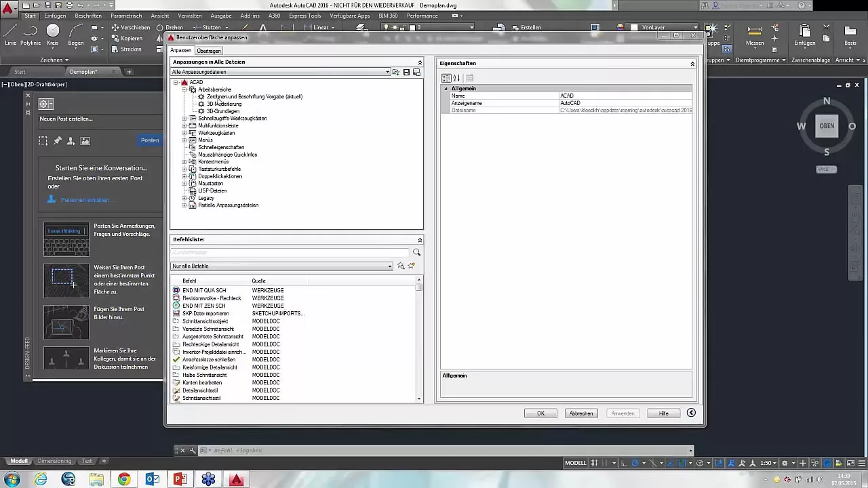Click Save icon in quick access toolbar
The width and height of the screenshot is (868, 488).
click(47, 5)
